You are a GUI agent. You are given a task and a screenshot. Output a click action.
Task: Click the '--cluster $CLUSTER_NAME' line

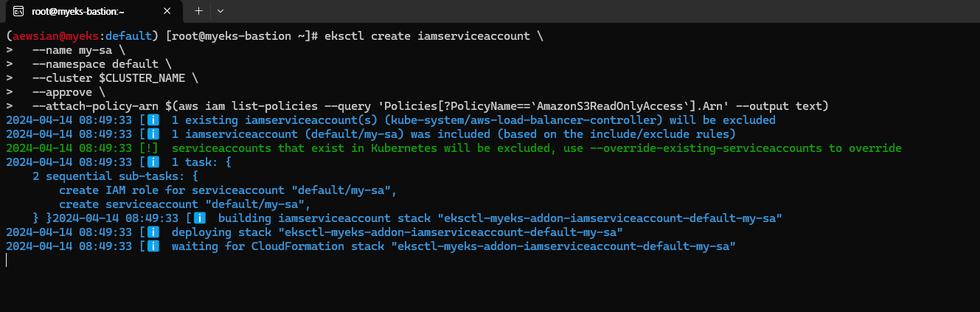115,77
